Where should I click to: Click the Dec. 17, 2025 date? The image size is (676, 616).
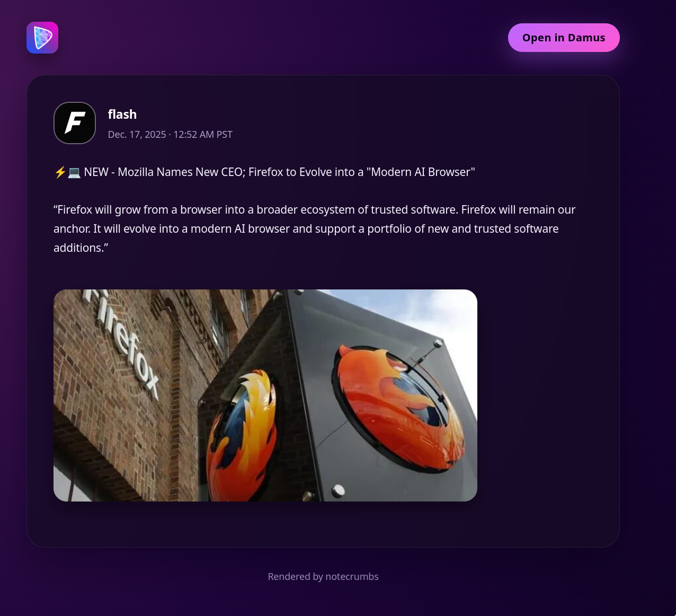point(137,135)
